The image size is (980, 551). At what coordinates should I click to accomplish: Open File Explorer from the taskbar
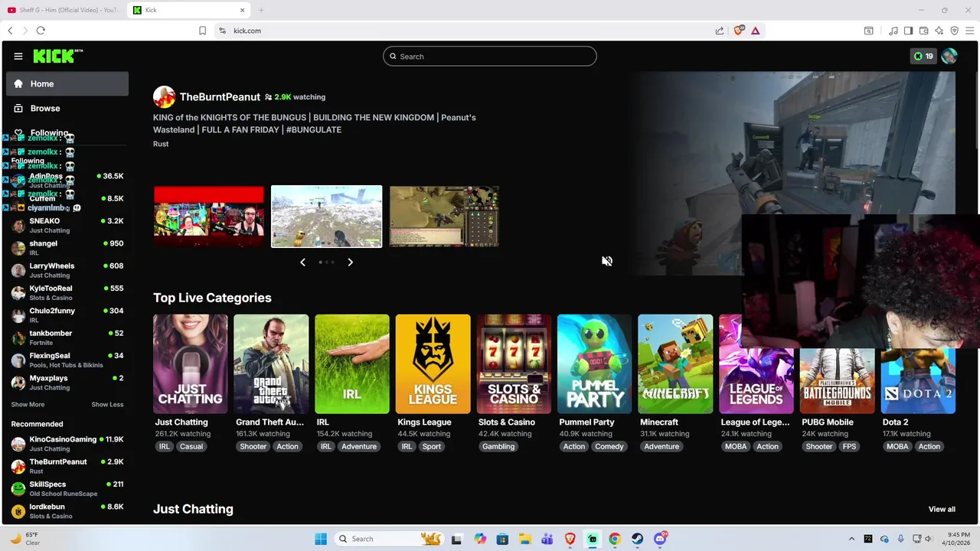point(524,539)
